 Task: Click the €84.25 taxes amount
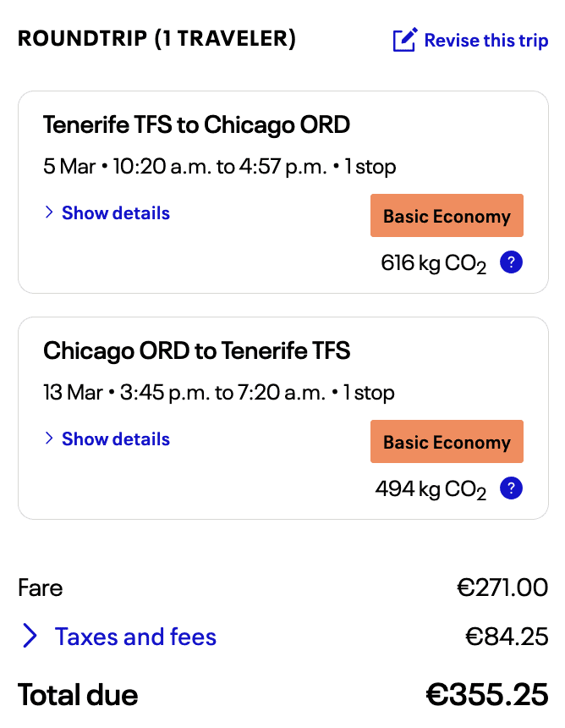(x=507, y=637)
